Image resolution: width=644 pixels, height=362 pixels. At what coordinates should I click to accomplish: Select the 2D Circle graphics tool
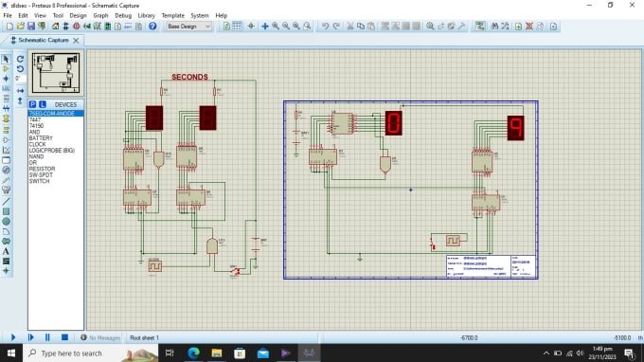point(6,221)
